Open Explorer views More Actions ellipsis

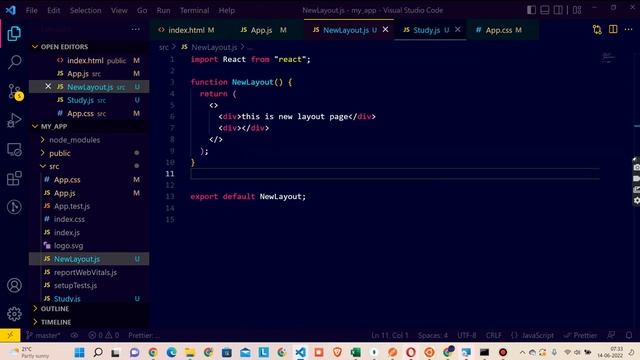(136, 29)
